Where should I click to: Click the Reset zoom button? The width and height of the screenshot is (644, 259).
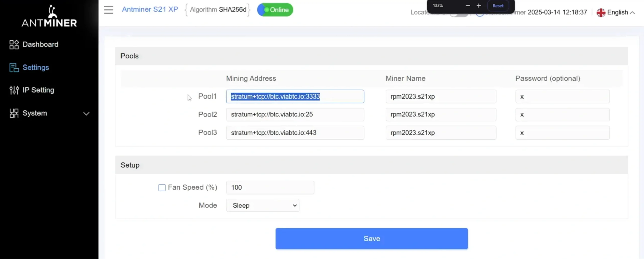[498, 6]
